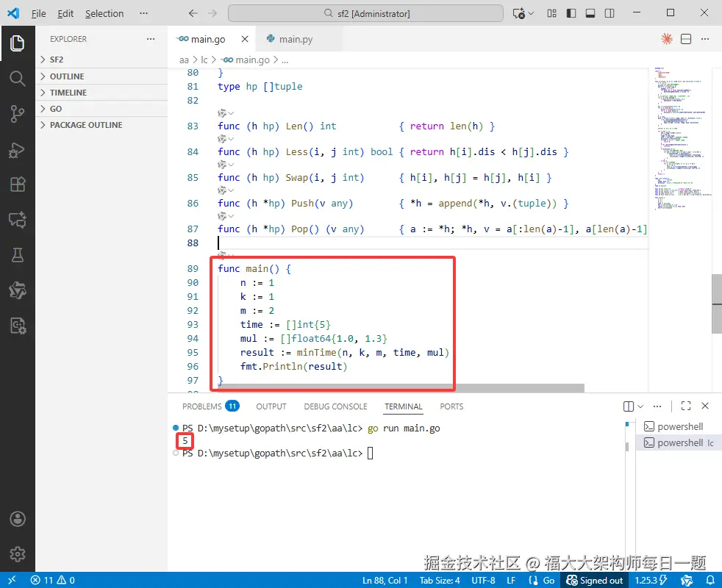This screenshot has height=588, width=722.
Task: Click the main.go breadcrumb segment
Action: 245,60
